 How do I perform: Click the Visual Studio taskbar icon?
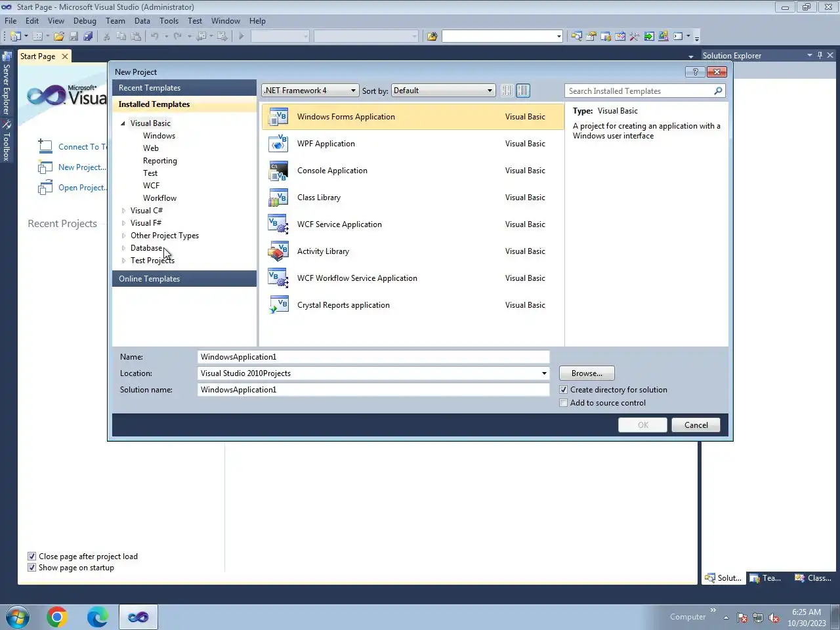(138, 617)
